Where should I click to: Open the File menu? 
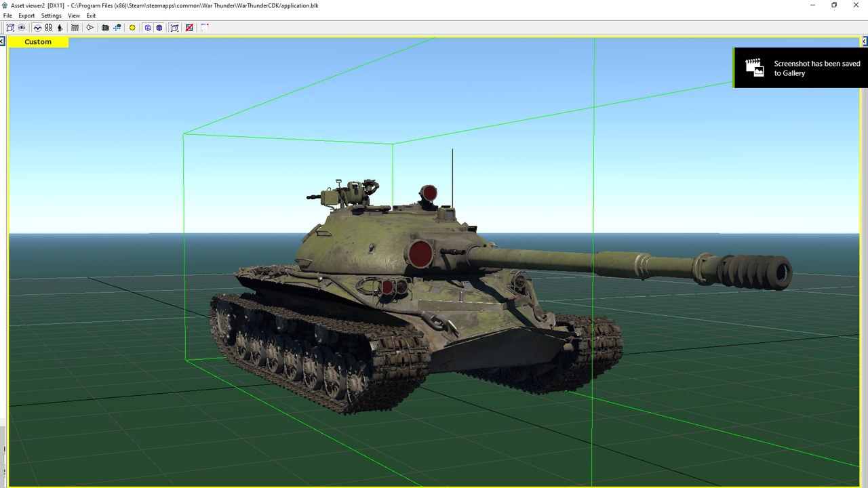[7, 16]
